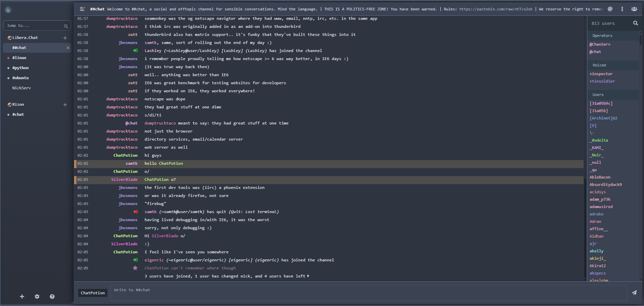Click the @chat nick on the 'meant to say' line
This screenshot has height=306, width=644.
tap(131, 123)
